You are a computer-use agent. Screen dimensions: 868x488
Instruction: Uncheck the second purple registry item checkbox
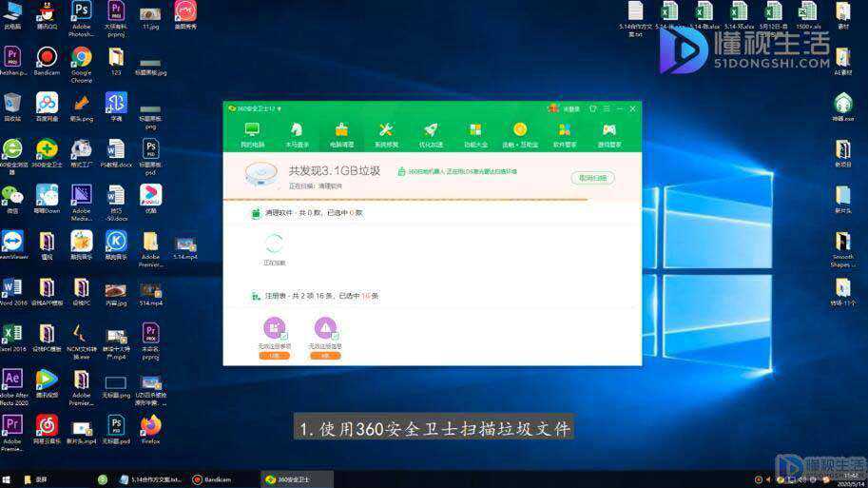tap(335, 336)
